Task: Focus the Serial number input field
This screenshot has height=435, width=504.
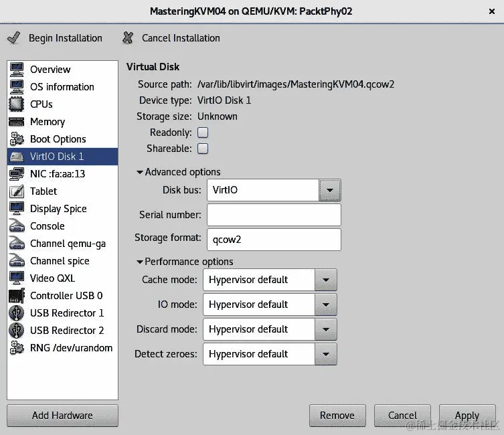Action: coord(274,215)
